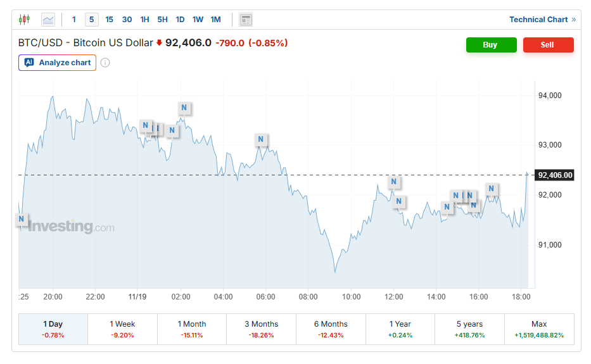Select the 1D interval option
591x364 pixels.
pyautogui.click(x=180, y=20)
